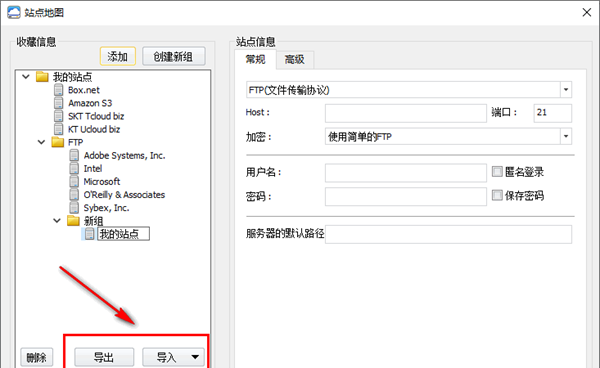Screen dimensions: 600x368
Task: Select the Adobe Systems, Inc. entry
Action: point(124,156)
